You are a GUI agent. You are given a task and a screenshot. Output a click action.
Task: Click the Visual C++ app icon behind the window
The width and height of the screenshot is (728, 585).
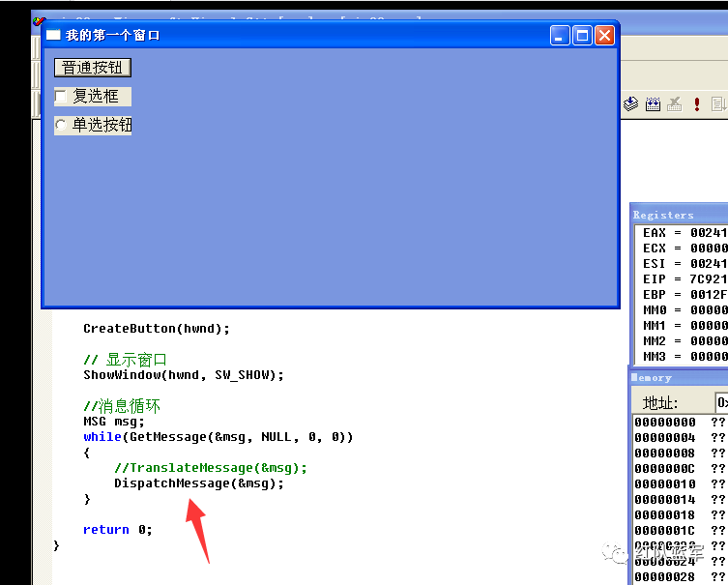pos(38,21)
